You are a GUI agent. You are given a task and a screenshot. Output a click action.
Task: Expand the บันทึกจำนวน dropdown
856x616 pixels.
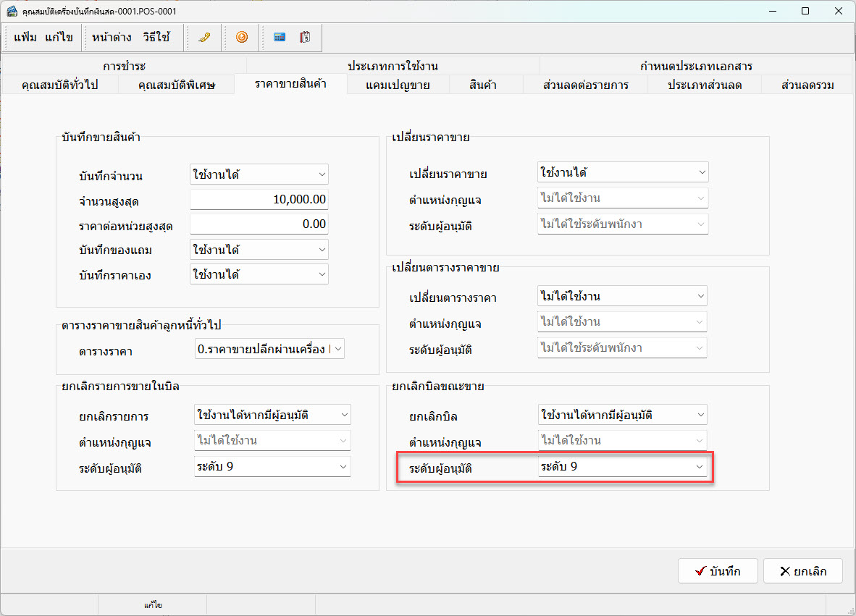click(x=259, y=174)
